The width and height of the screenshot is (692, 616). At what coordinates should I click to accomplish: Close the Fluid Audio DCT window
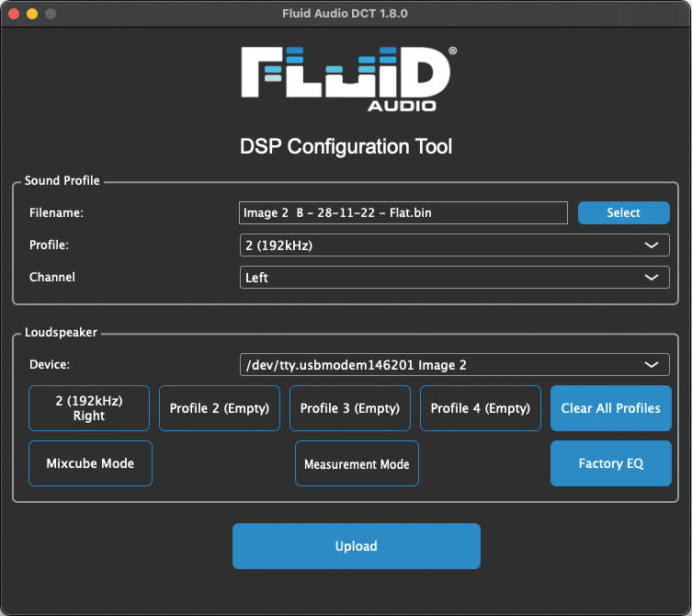tap(13, 14)
